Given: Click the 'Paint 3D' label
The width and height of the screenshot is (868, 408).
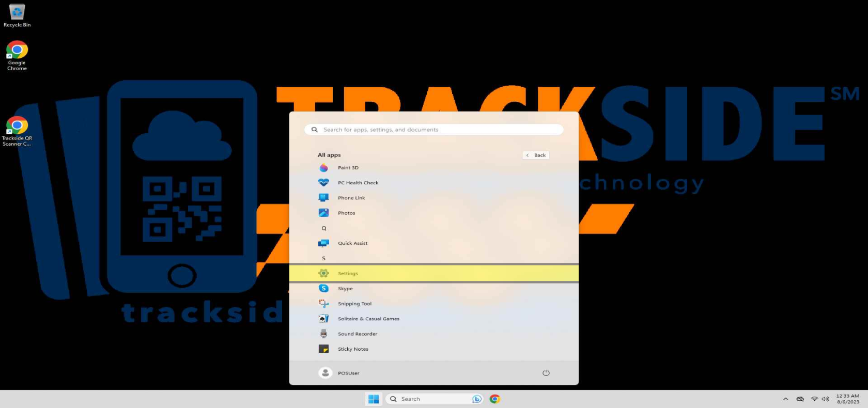Looking at the screenshot, I should coord(348,168).
